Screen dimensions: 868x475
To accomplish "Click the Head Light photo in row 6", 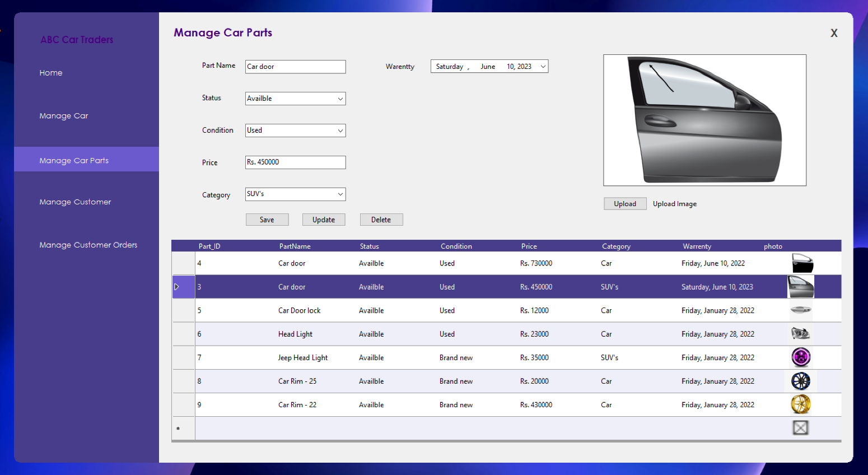I will (x=800, y=333).
